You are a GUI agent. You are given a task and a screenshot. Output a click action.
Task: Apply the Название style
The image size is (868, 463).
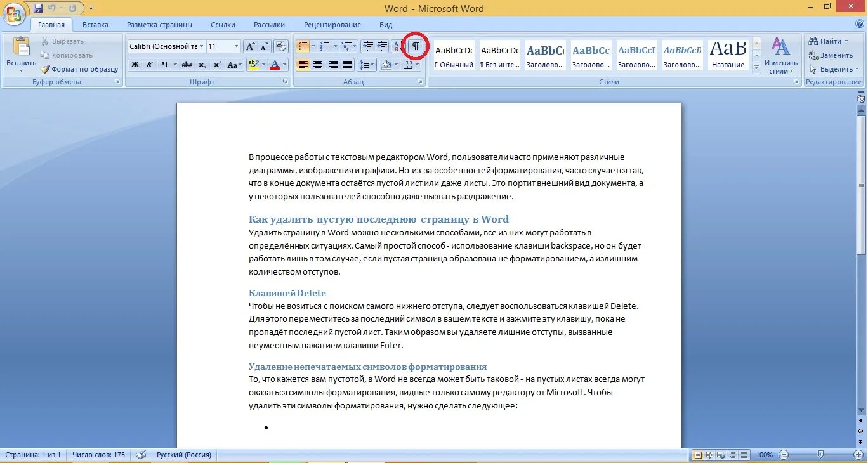tap(728, 55)
